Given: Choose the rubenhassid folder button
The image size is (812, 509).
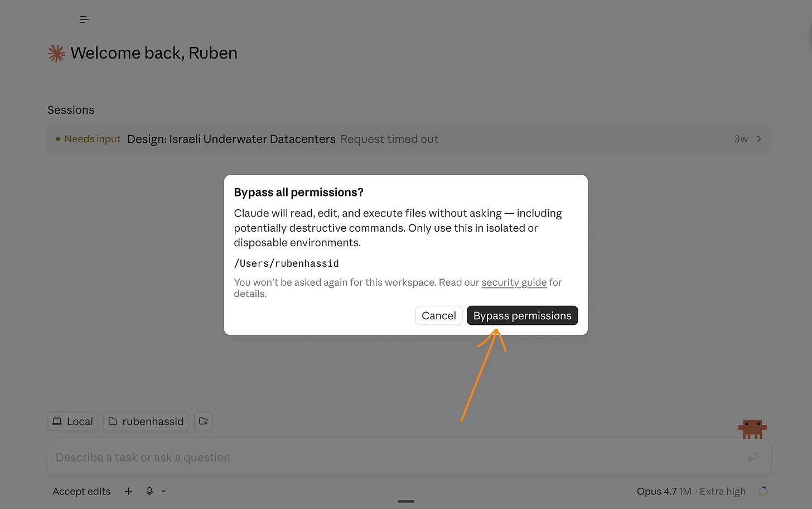Looking at the screenshot, I should point(146,421).
